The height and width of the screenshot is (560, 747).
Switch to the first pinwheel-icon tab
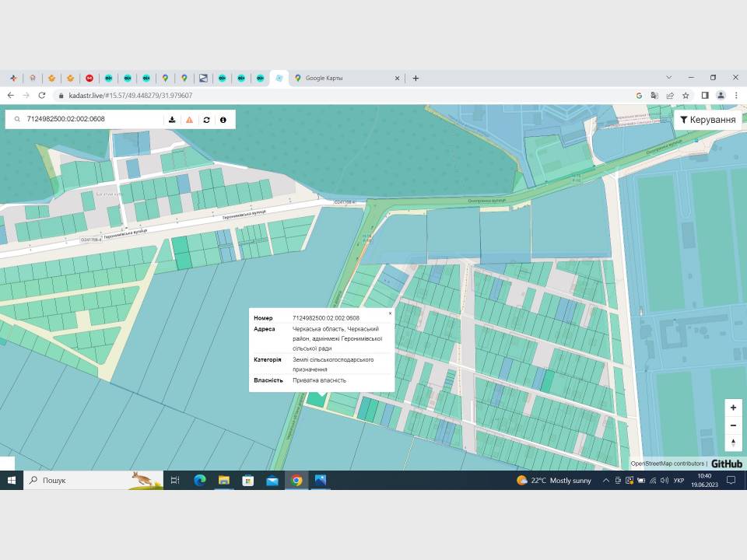coord(14,78)
